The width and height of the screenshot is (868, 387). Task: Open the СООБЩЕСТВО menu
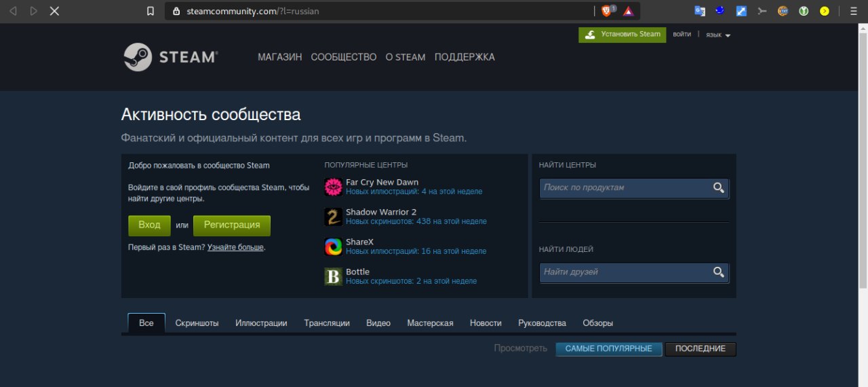point(344,57)
